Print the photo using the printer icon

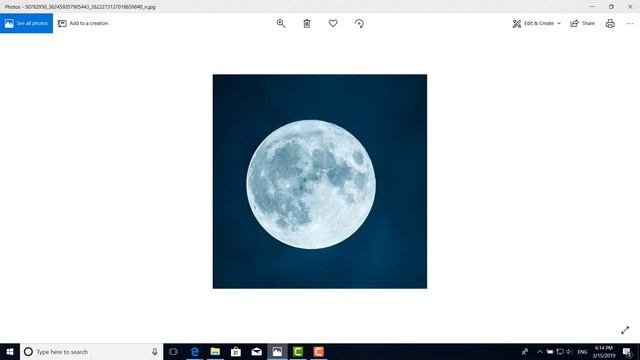click(x=610, y=23)
